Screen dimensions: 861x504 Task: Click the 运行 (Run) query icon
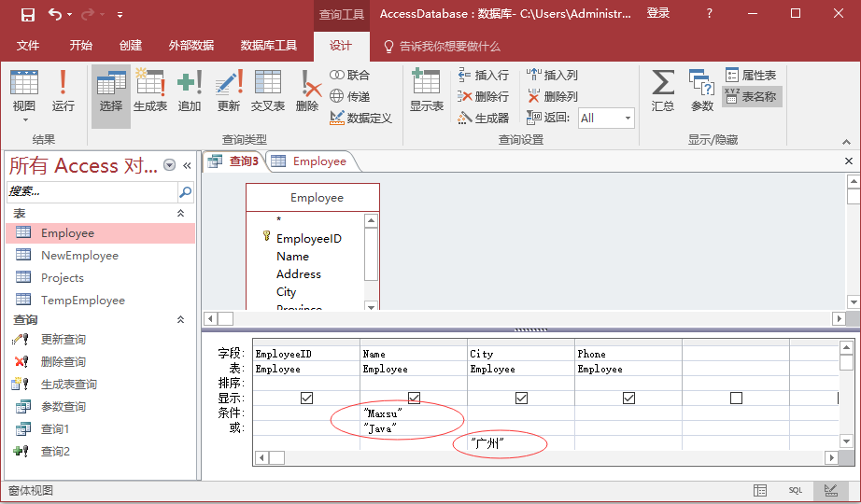pos(63,91)
